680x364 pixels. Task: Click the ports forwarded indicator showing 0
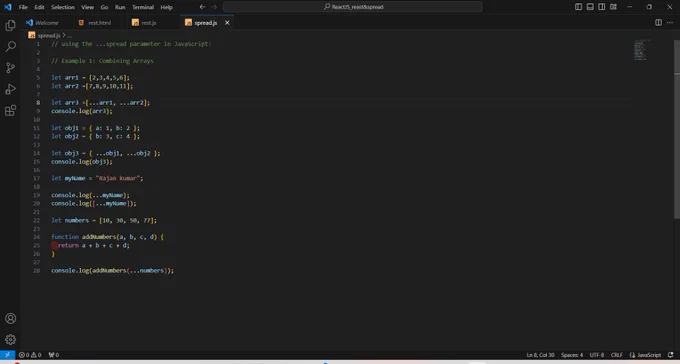coord(54,355)
